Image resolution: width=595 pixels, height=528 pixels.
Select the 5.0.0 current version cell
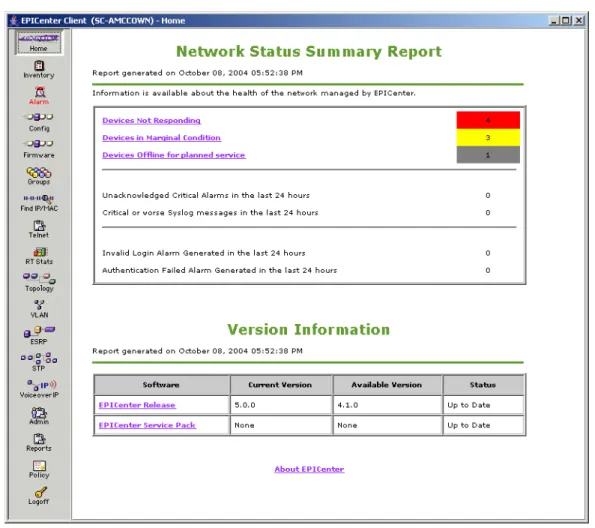(x=281, y=405)
